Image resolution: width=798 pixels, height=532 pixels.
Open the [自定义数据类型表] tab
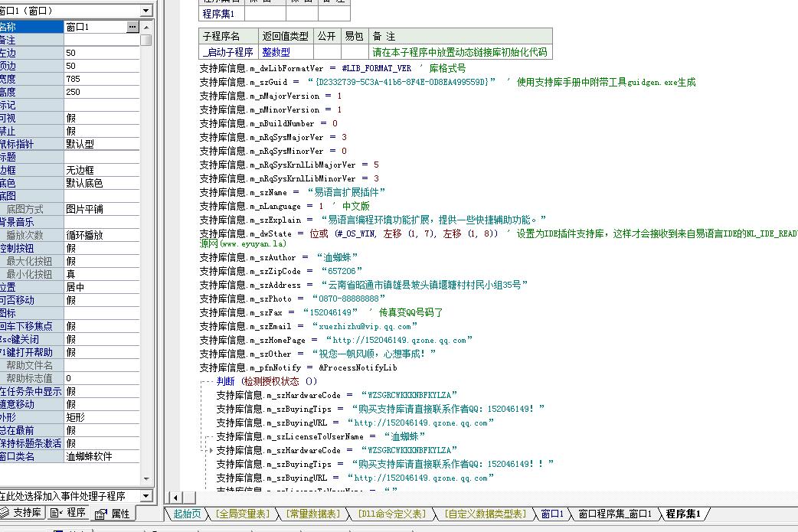[485, 514]
